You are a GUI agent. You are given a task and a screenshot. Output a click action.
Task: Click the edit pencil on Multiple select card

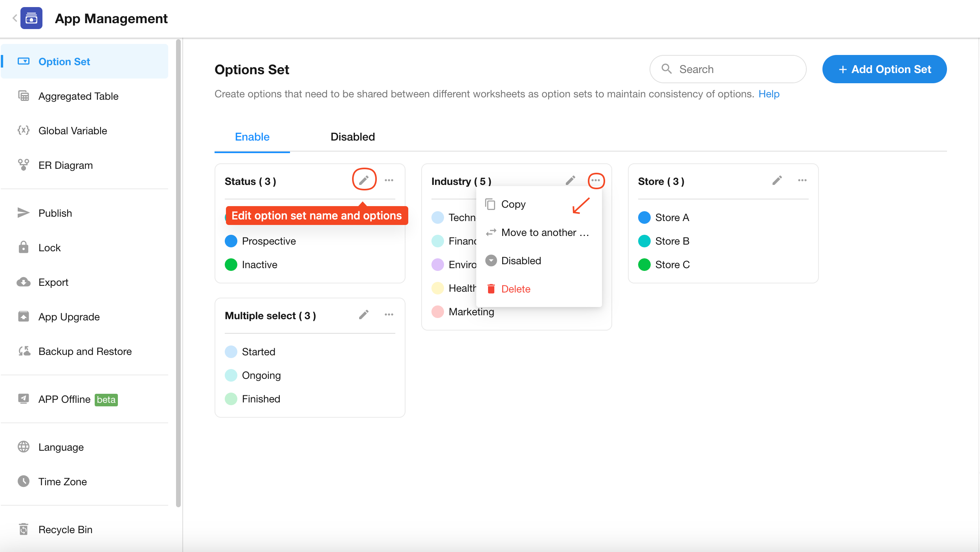coord(364,314)
